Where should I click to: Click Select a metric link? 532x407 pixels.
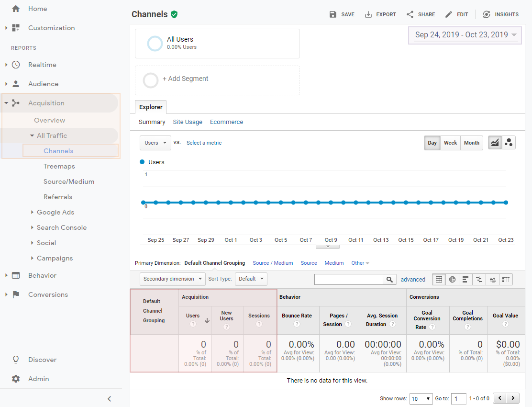204,143
